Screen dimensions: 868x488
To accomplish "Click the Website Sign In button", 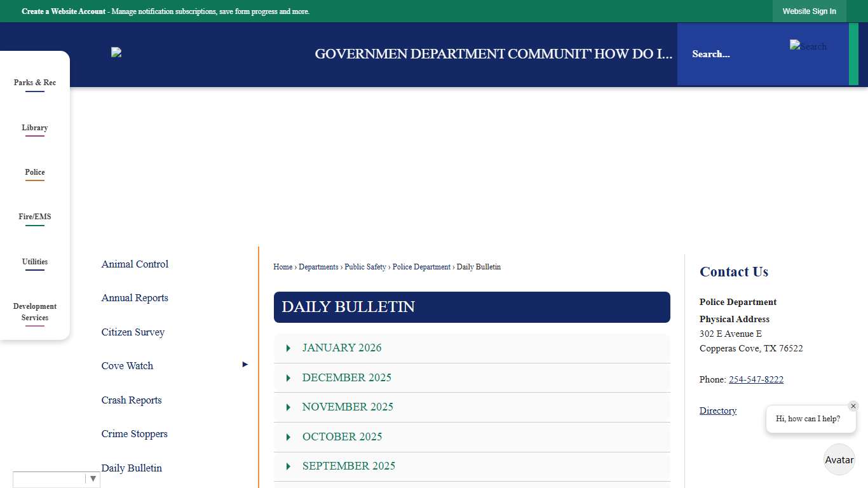I will click(x=809, y=11).
